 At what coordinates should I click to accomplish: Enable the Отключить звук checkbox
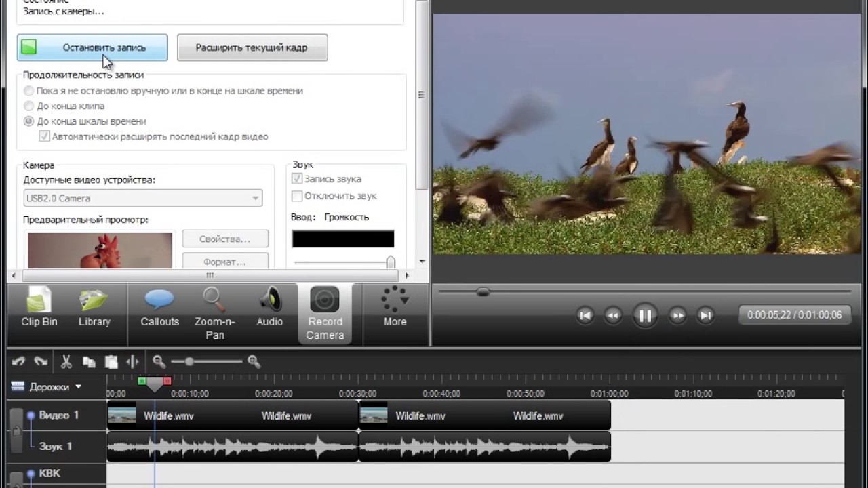(x=296, y=196)
